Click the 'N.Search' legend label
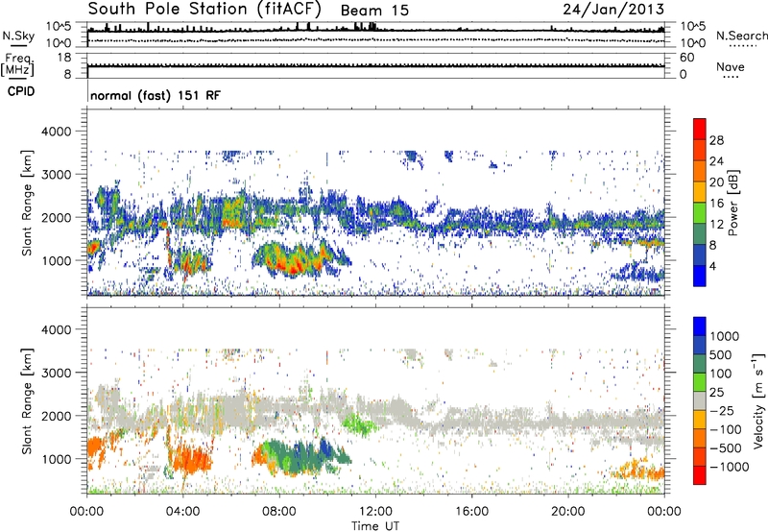The height and width of the screenshot is (532, 768). click(741, 36)
